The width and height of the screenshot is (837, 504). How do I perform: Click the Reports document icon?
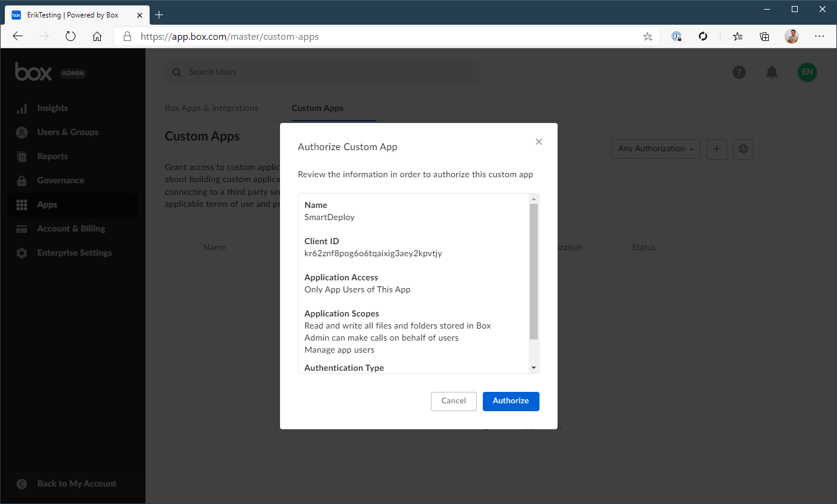point(22,157)
